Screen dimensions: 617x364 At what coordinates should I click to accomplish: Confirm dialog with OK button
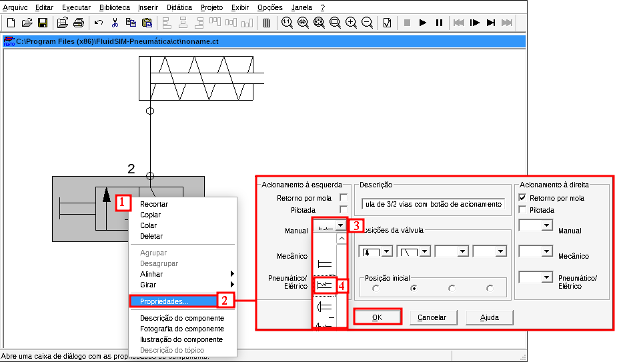tap(377, 317)
